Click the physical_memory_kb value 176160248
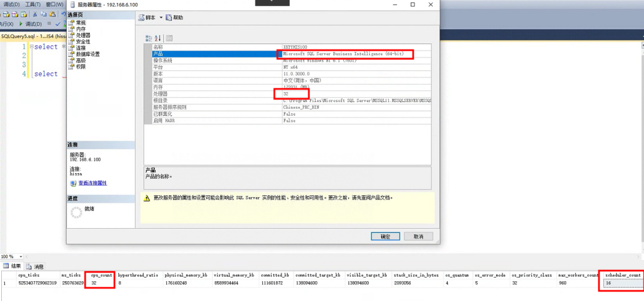The height and width of the screenshot is (301, 644). pyautogui.click(x=175, y=283)
